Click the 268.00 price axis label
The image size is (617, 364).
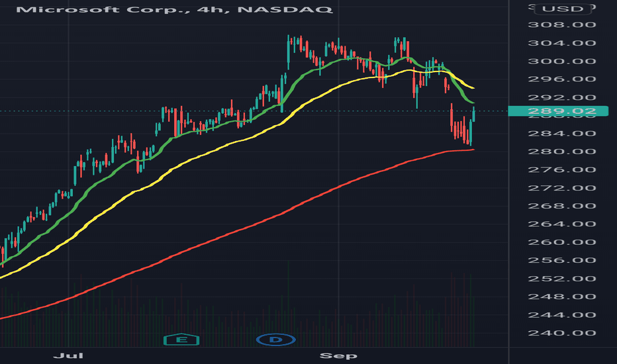[x=562, y=206]
